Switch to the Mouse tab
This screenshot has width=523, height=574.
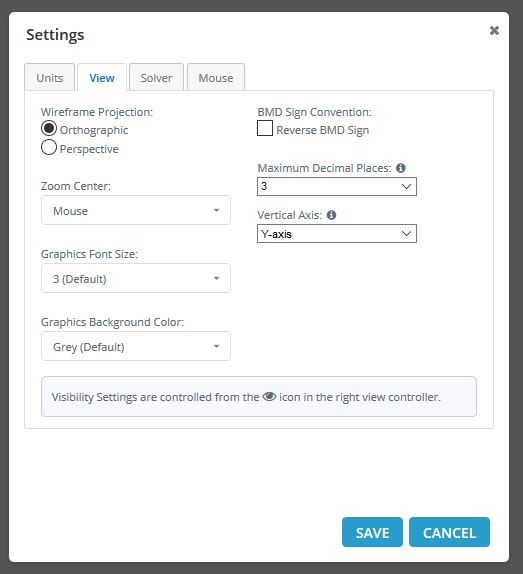[216, 78]
